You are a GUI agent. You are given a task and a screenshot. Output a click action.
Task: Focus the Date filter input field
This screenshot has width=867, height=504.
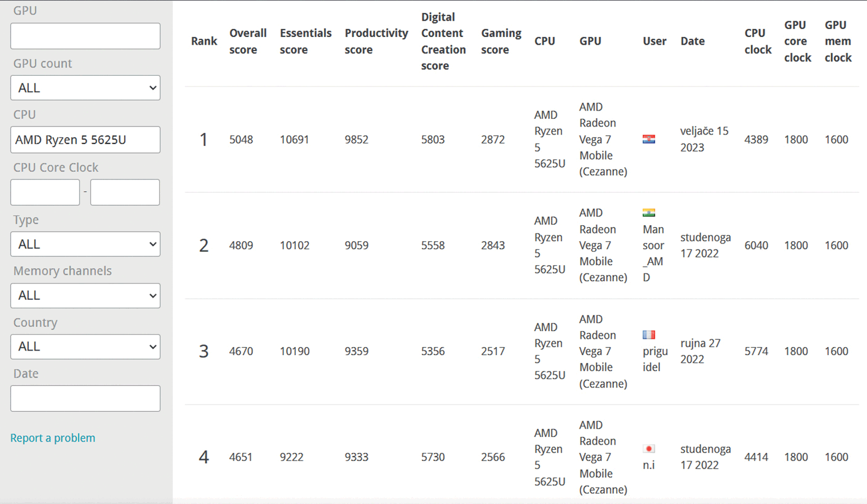point(85,398)
